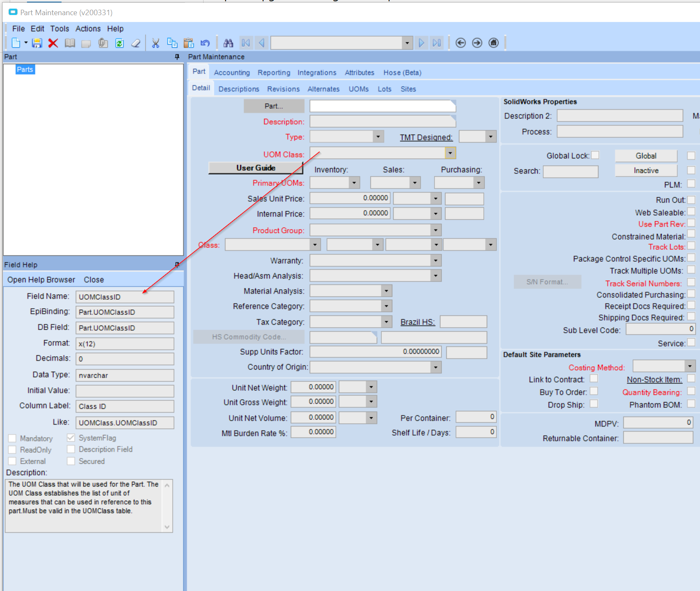Click the Open Help Browser link
This screenshot has height=591, width=700.
pyautogui.click(x=41, y=280)
